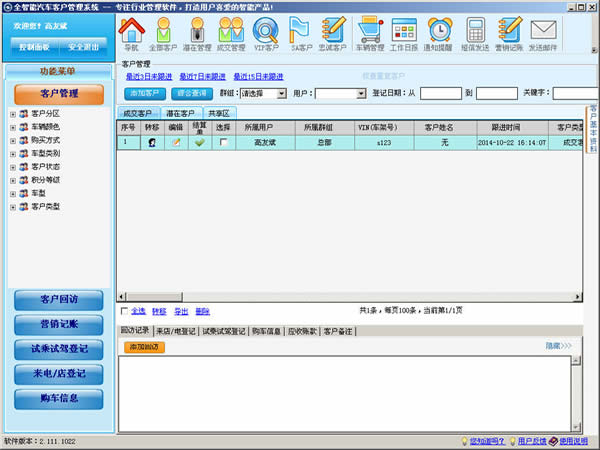Expand the 车型类别 tree node
Viewport: 600px width, 450px height.
[x=13, y=154]
